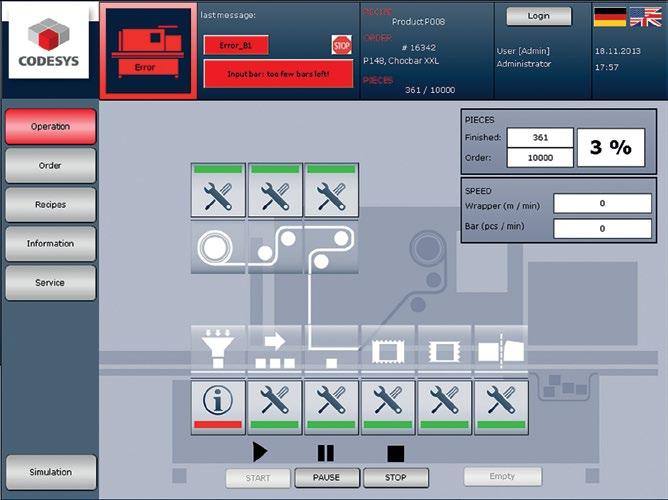Viewport: 668px width, 500px height.
Task: Switch language with the UK flag
Action: tap(645, 17)
